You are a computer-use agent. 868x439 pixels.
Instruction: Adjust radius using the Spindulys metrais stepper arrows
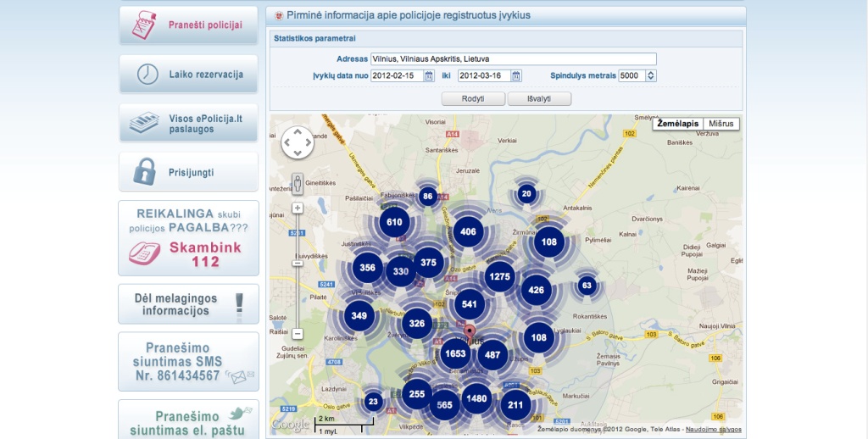coord(650,76)
